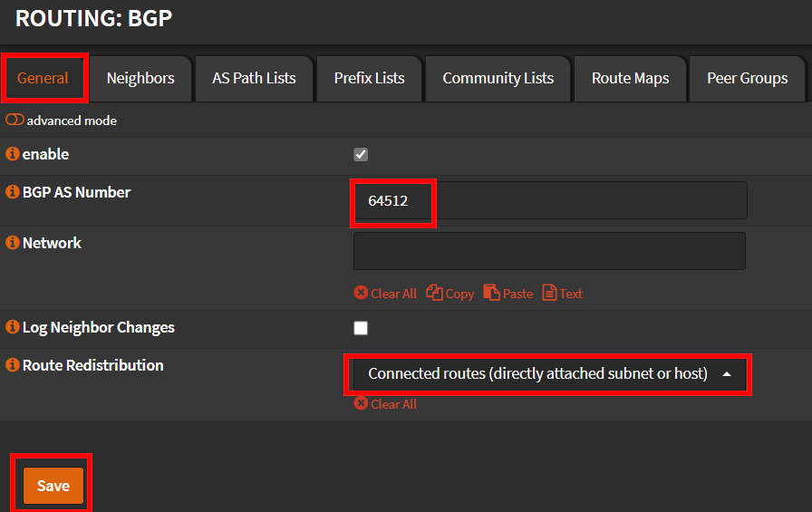The width and height of the screenshot is (812, 512).
Task: Switch to the Neighbors tab
Action: (140, 78)
